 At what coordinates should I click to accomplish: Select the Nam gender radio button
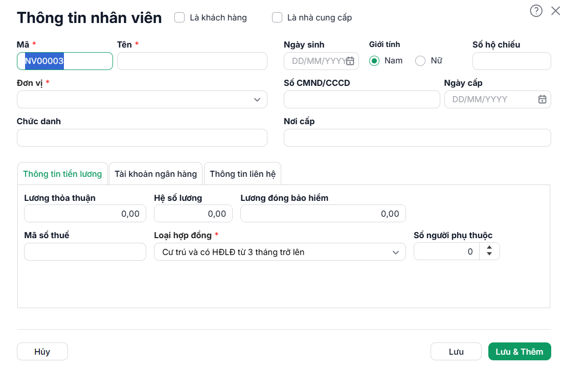click(374, 61)
